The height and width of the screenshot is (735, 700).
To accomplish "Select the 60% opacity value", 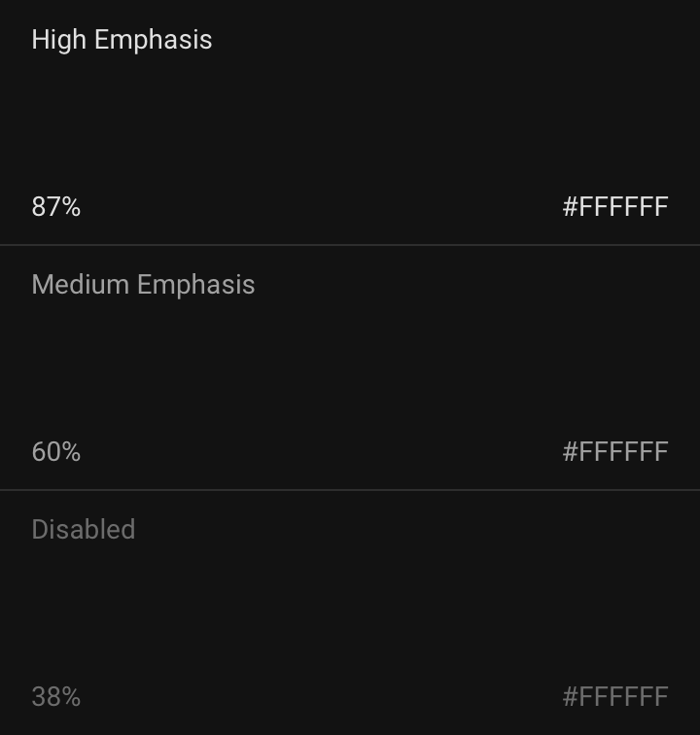I will point(56,452).
